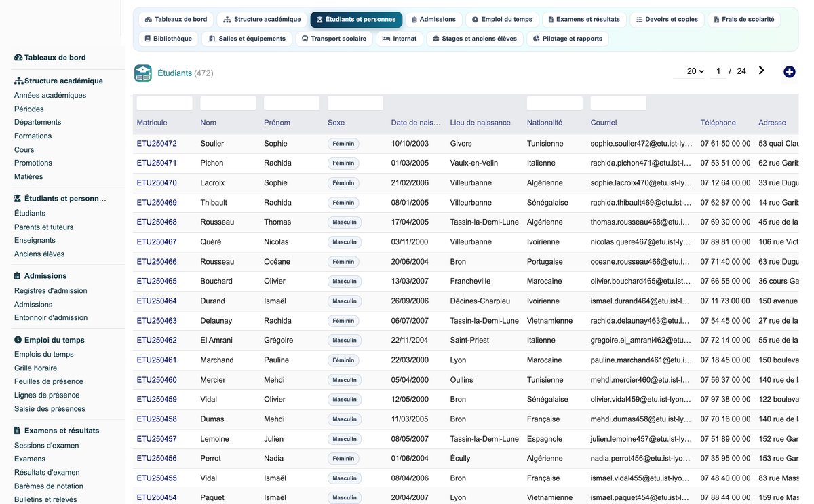The width and height of the screenshot is (814, 504).
Task: Click the Examens et résultats sidebar icon
Action: [x=18, y=431]
